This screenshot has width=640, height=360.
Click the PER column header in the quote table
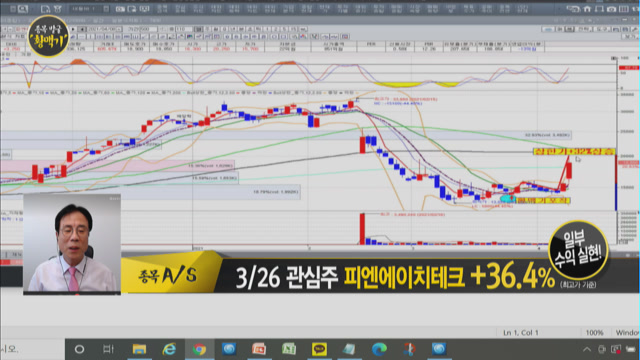click(371, 44)
